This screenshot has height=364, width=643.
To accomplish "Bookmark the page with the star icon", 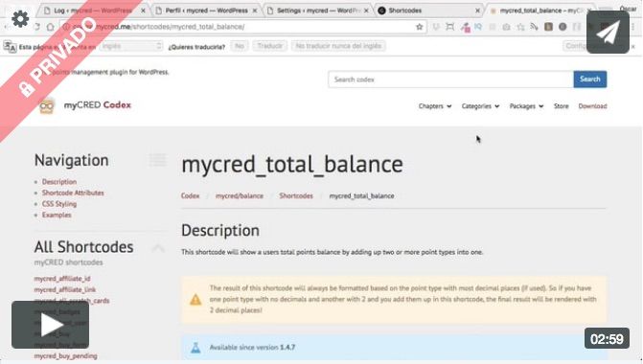I will 419,27.
